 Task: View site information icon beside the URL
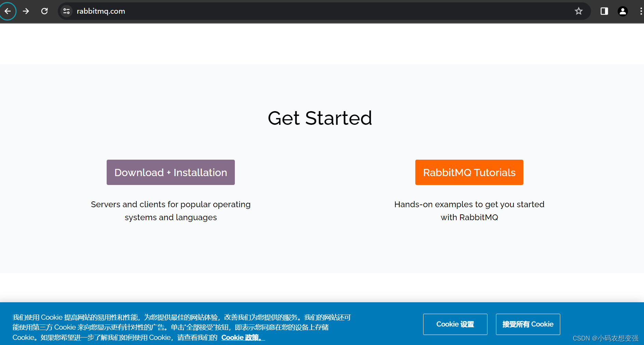(x=66, y=11)
